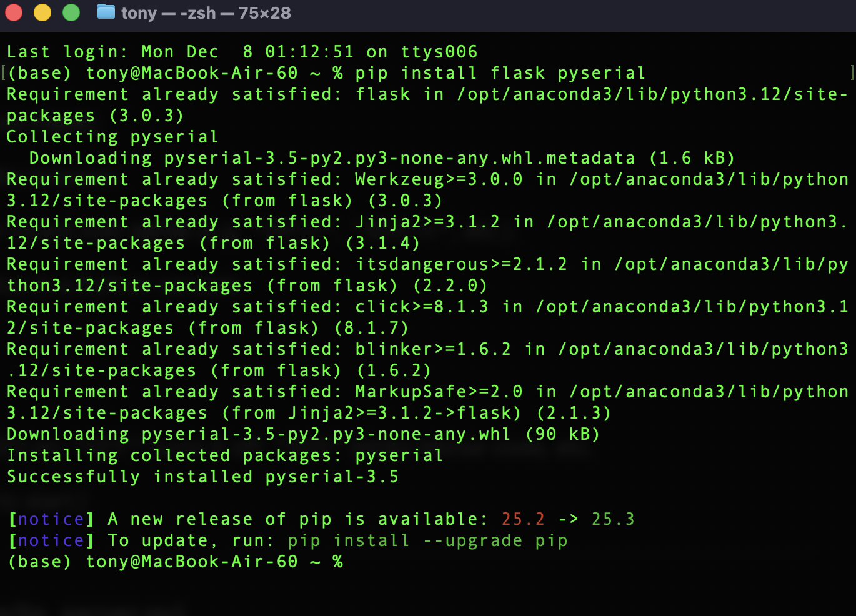Click the suggested "pip install --upgrade pip" command

point(427,540)
